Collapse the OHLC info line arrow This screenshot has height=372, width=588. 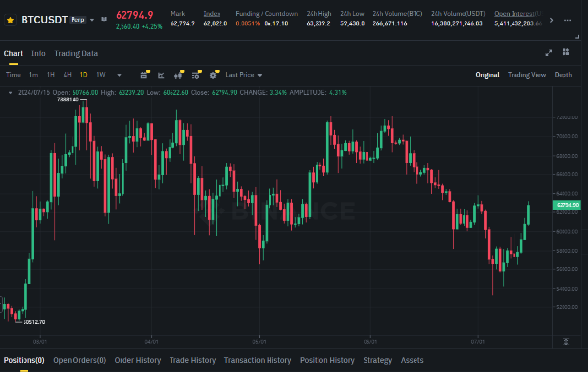tap(10, 93)
